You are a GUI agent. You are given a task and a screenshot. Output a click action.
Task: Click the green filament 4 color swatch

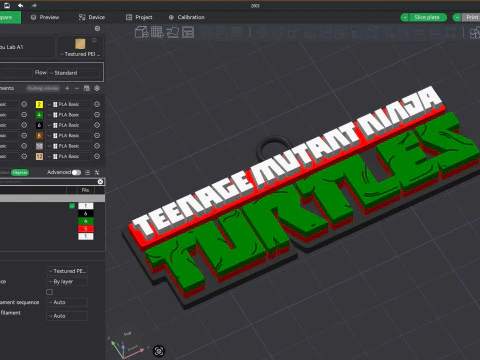click(x=39, y=115)
